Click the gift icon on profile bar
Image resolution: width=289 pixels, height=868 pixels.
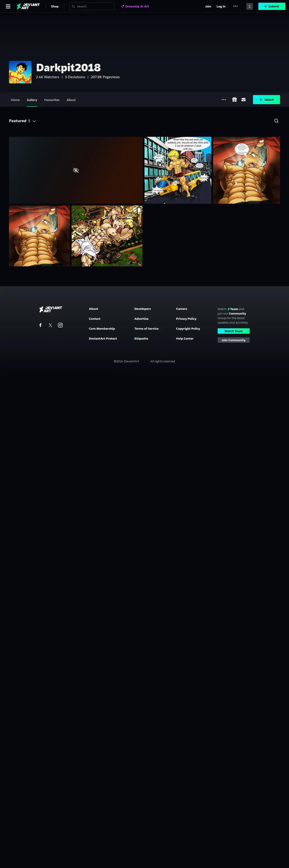click(x=235, y=100)
